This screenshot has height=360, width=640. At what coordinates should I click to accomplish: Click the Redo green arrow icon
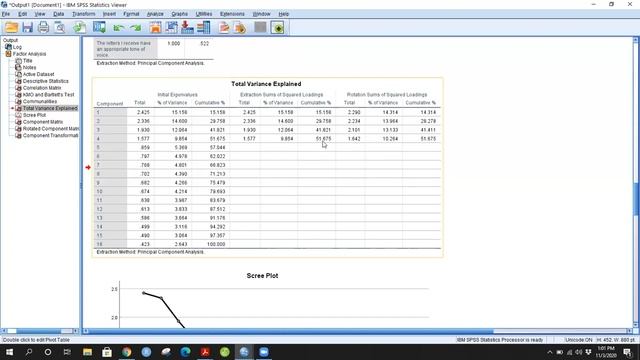click(136, 28)
